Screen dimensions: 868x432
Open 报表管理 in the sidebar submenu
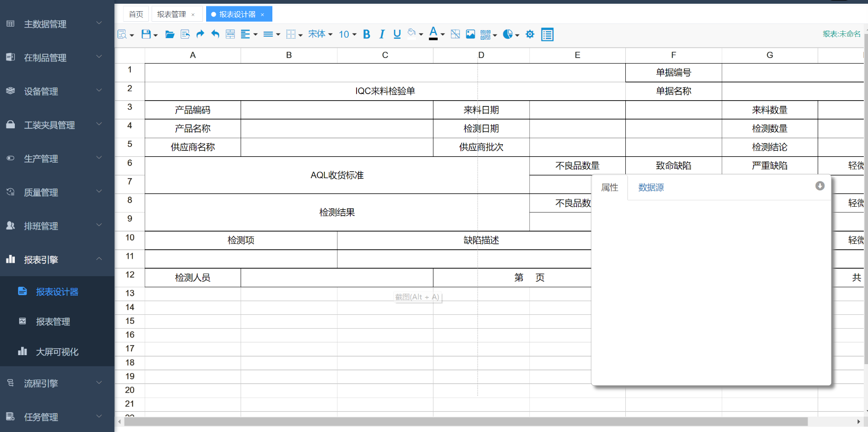(53, 322)
